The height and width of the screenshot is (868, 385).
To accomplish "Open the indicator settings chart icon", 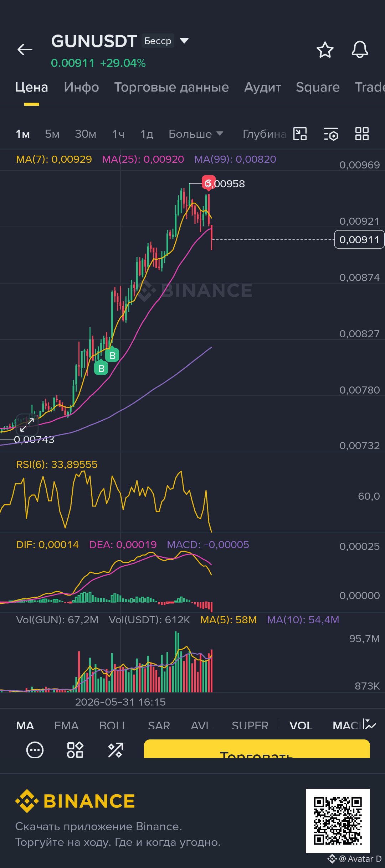I will tap(369, 724).
